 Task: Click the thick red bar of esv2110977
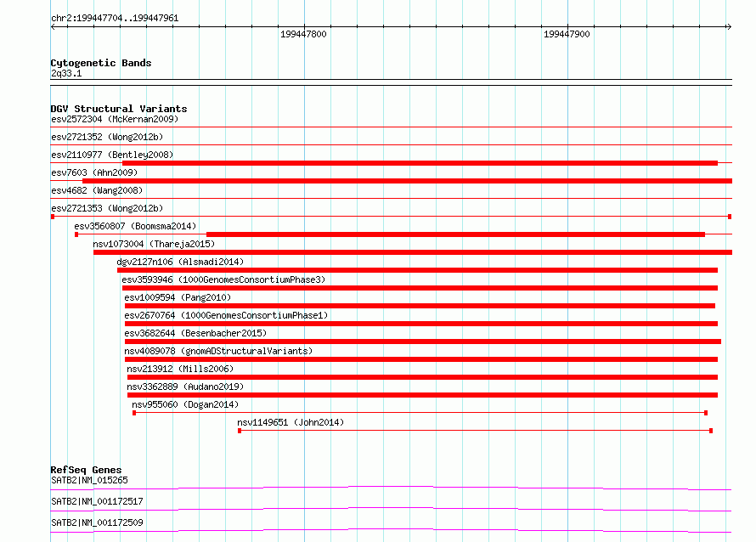pos(420,163)
